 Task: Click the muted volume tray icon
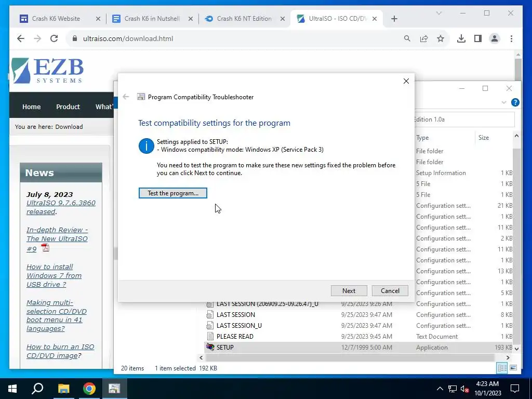point(464,389)
